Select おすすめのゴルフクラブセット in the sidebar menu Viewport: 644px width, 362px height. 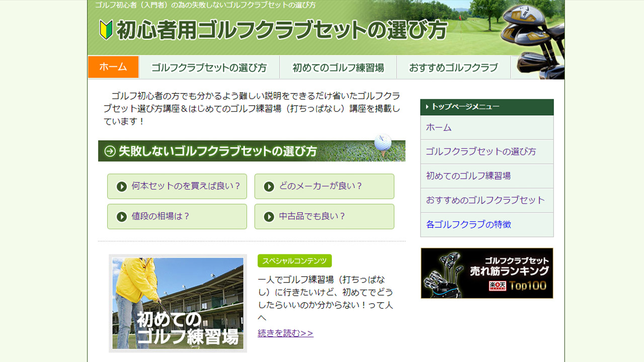point(487,200)
